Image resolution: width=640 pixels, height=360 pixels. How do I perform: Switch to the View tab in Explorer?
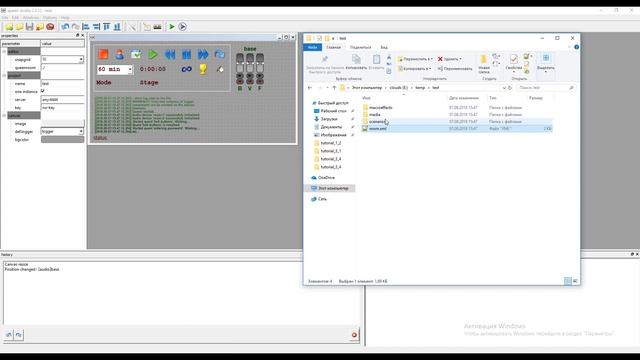click(384, 47)
